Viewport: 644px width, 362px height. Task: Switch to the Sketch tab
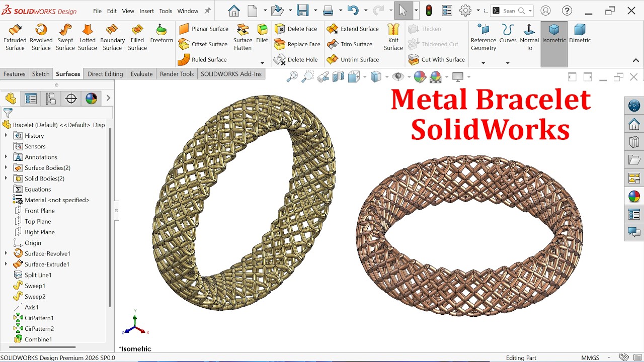pyautogui.click(x=41, y=74)
